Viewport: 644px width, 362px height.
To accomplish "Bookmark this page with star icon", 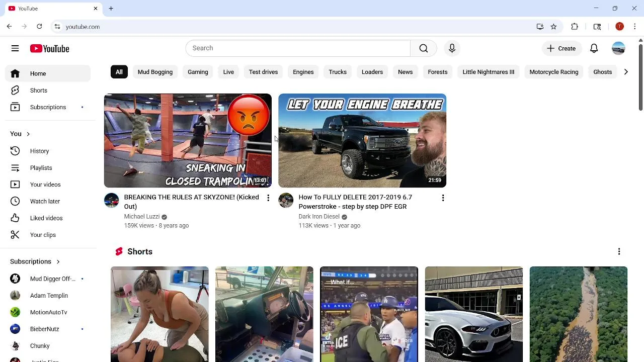I will tap(553, 27).
